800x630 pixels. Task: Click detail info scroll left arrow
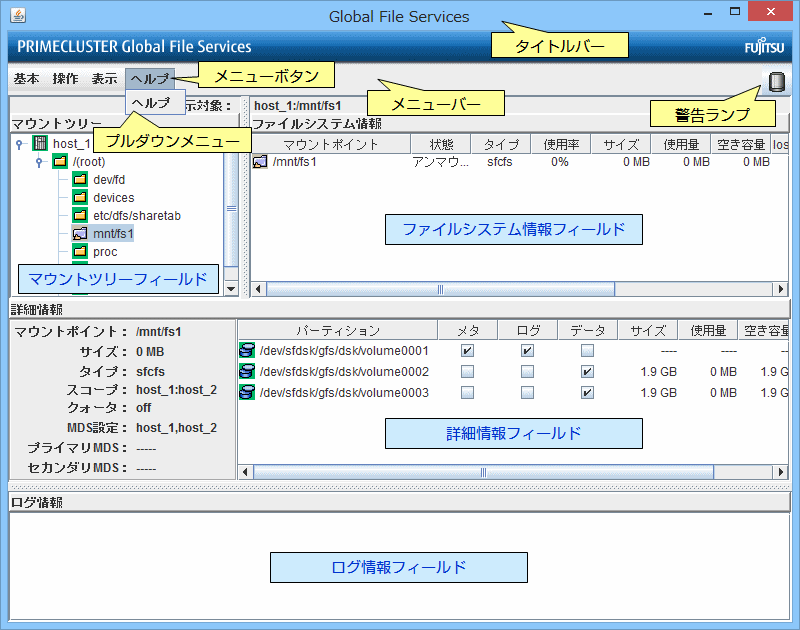coord(245,472)
